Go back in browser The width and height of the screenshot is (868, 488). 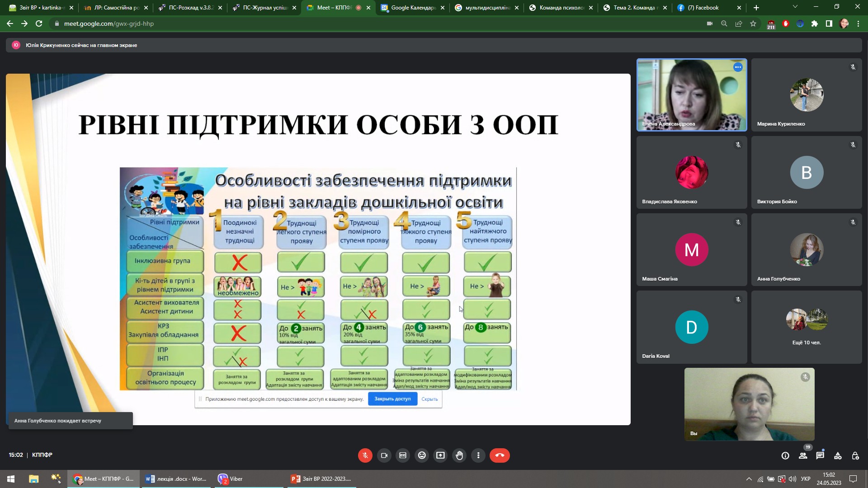(x=10, y=23)
